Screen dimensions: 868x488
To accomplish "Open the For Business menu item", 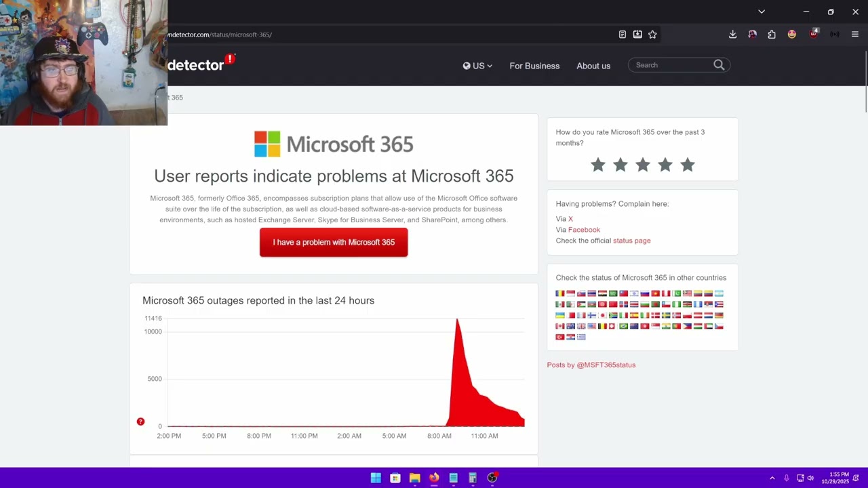I will 534,66.
